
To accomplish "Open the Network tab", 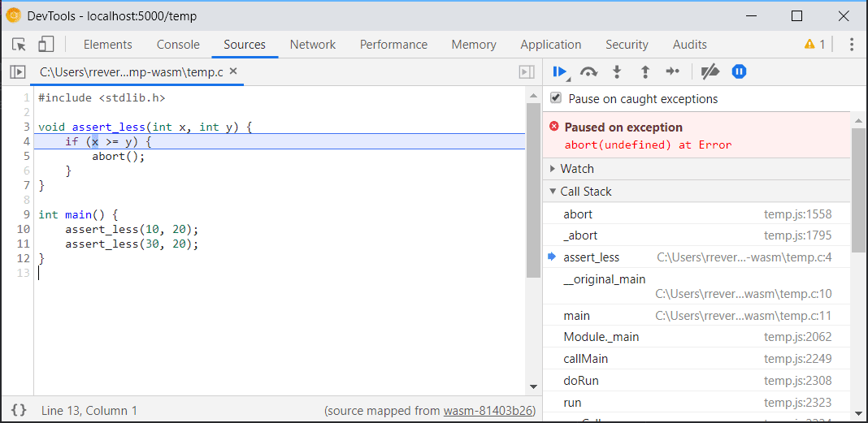I will click(x=313, y=45).
